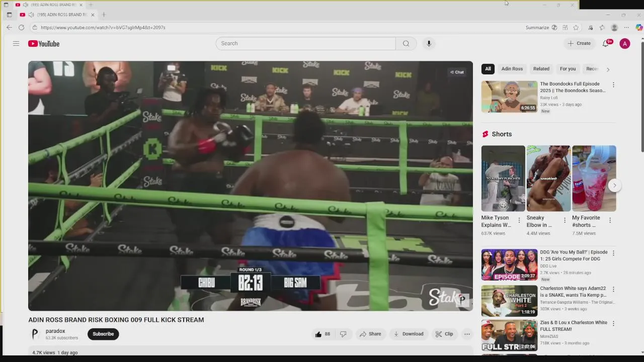The height and width of the screenshot is (362, 644).
Task: Share the video via Share button
Action: [370, 334]
